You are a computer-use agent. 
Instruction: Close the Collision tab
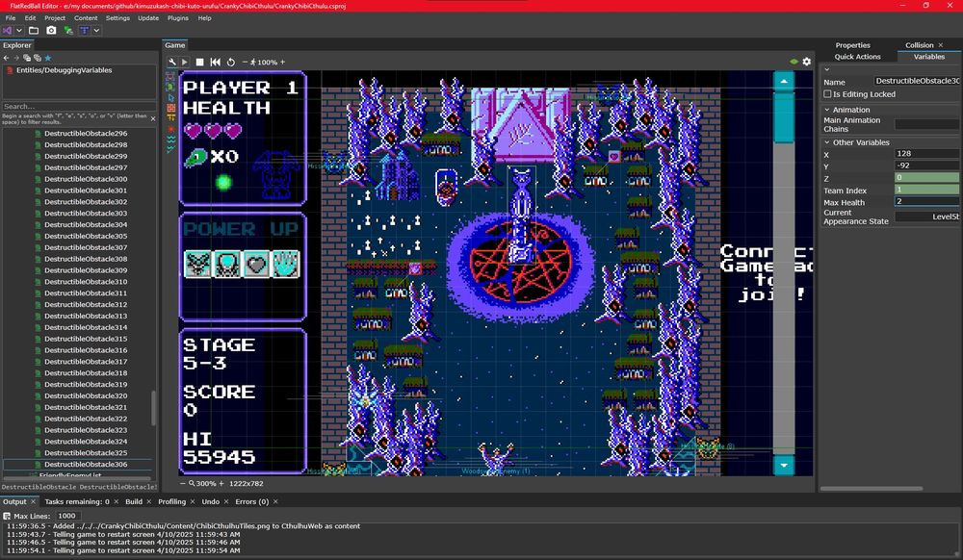940,45
